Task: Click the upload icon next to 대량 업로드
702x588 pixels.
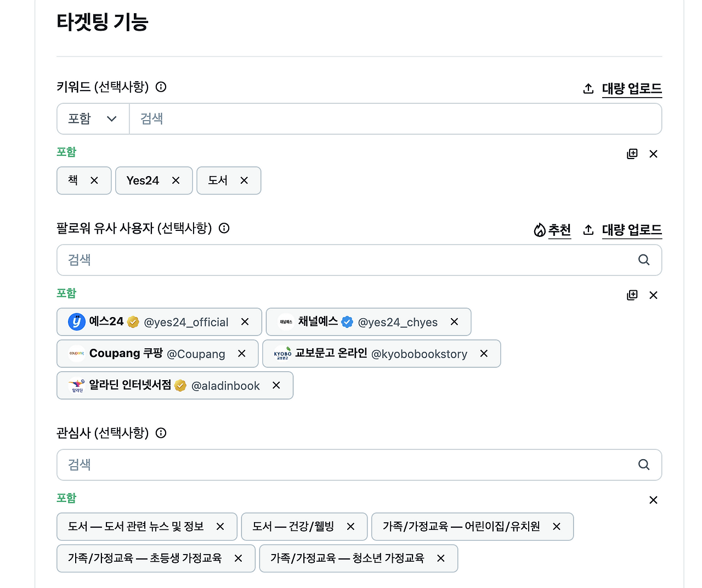Action: pyautogui.click(x=588, y=88)
